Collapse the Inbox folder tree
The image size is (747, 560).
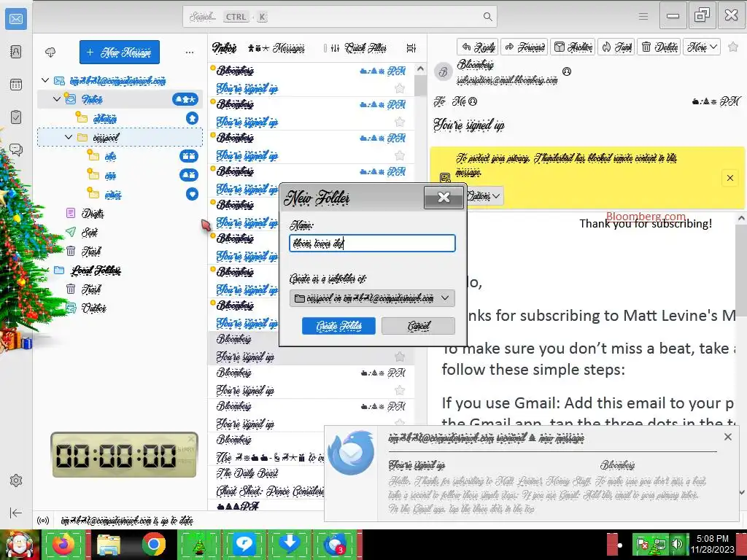[57, 99]
